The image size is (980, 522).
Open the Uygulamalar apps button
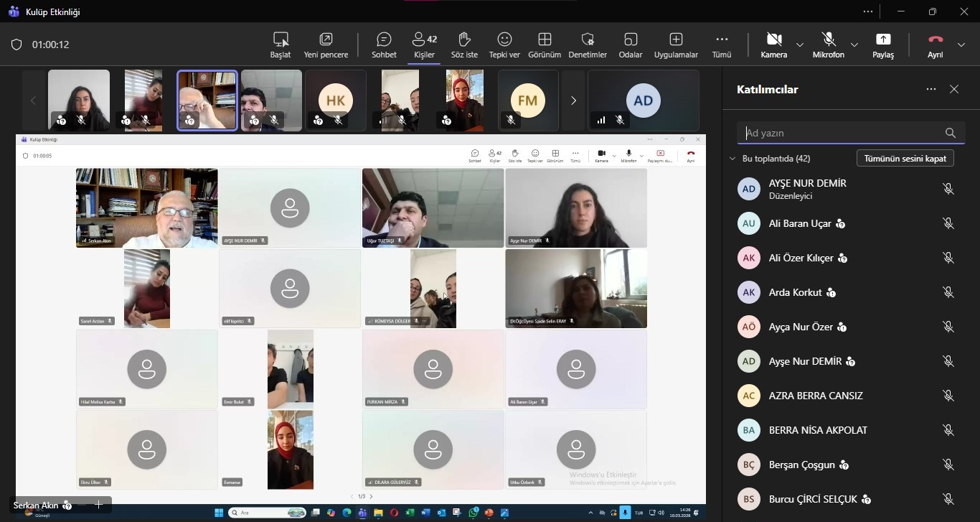pyautogui.click(x=676, y=45)
